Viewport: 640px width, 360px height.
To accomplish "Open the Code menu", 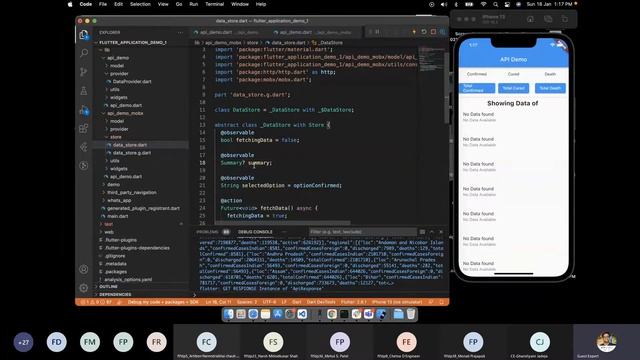I will pos(86,4).
